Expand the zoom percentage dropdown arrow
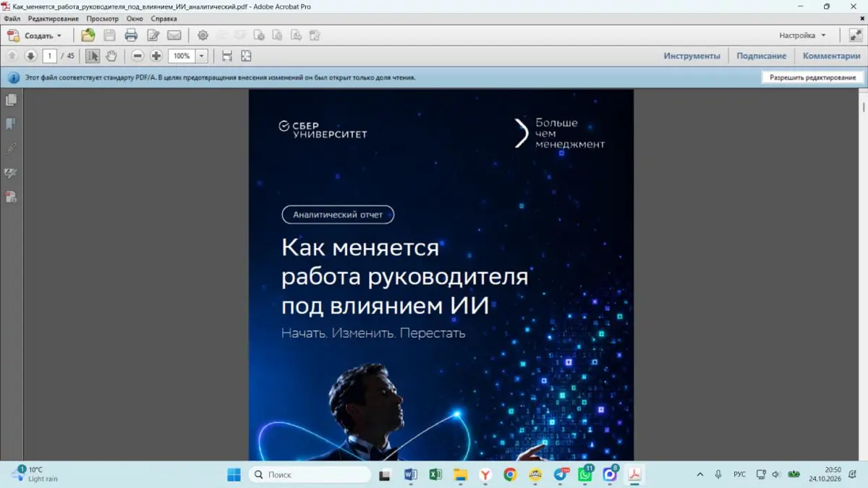 202,56
